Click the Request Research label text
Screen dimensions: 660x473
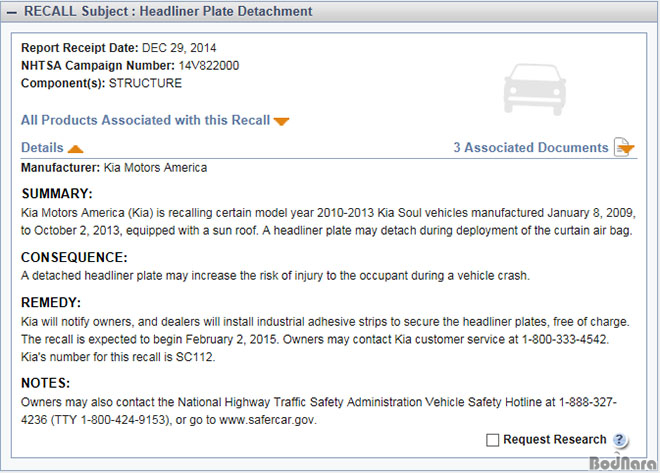(x=555, y=439)
